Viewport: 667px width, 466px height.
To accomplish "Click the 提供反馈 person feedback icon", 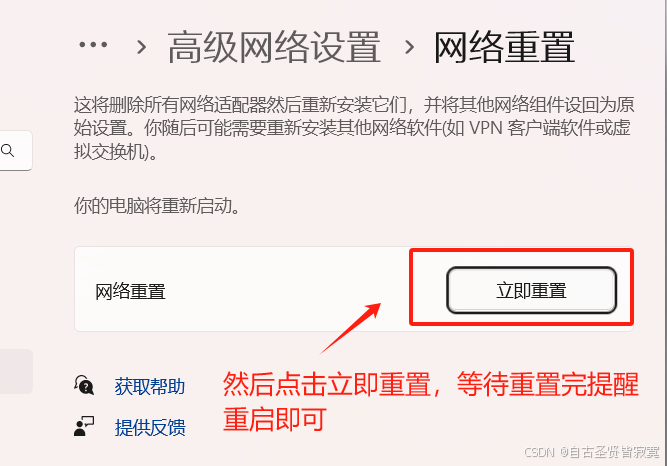I will coord(84,426).
